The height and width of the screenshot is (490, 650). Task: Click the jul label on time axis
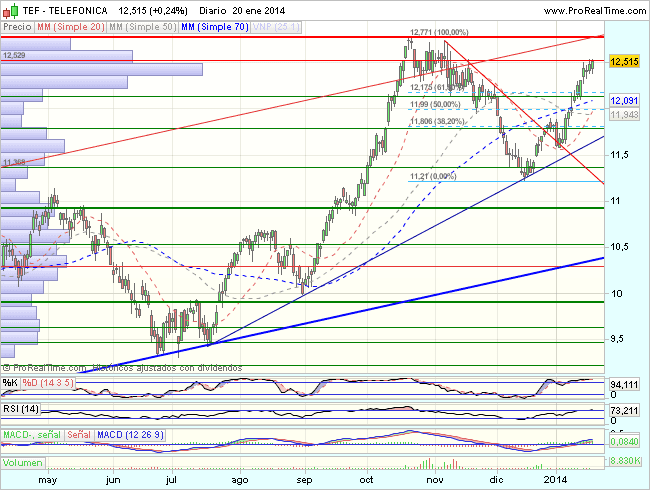tap(171, 480)
